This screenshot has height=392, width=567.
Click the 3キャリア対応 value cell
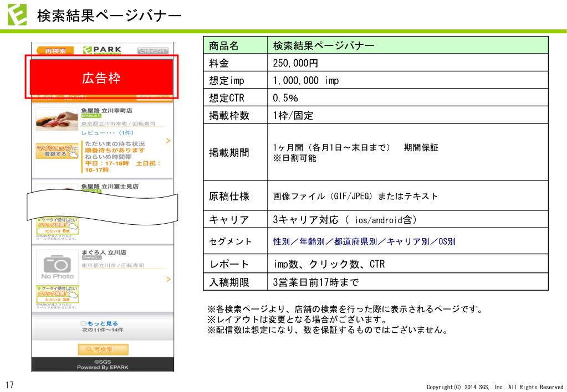click(x=408, y=219)
